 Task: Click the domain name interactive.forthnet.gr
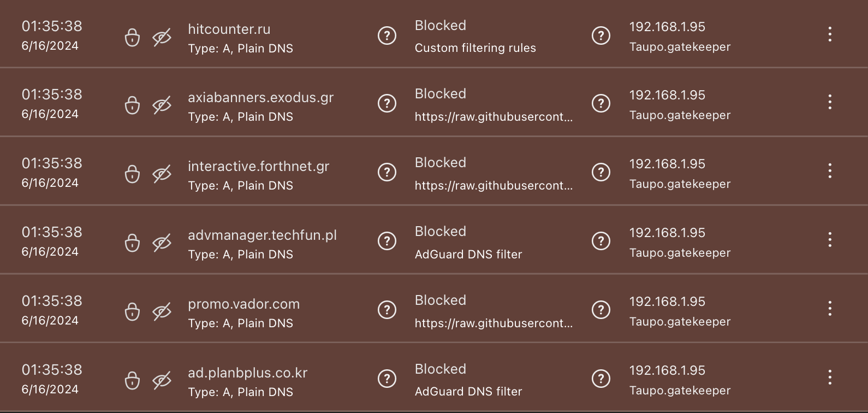pyautogui.click(x=258, y=166)
